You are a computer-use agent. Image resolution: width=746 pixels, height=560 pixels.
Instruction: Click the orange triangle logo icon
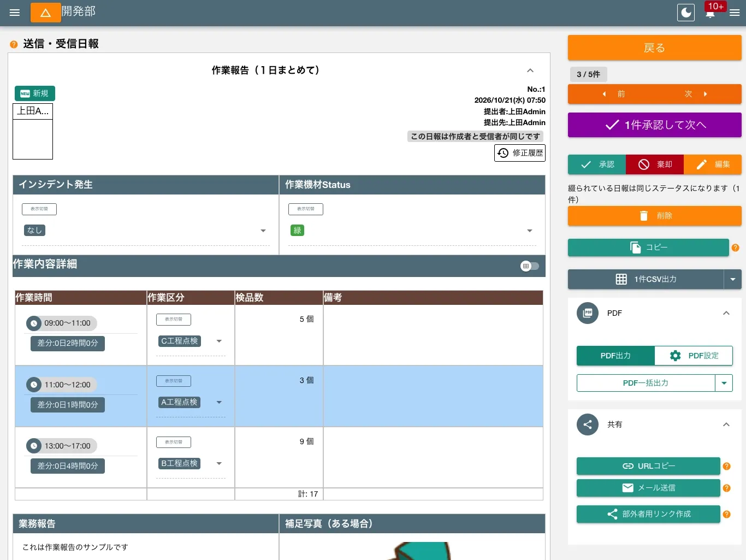[x=46, y=13]
